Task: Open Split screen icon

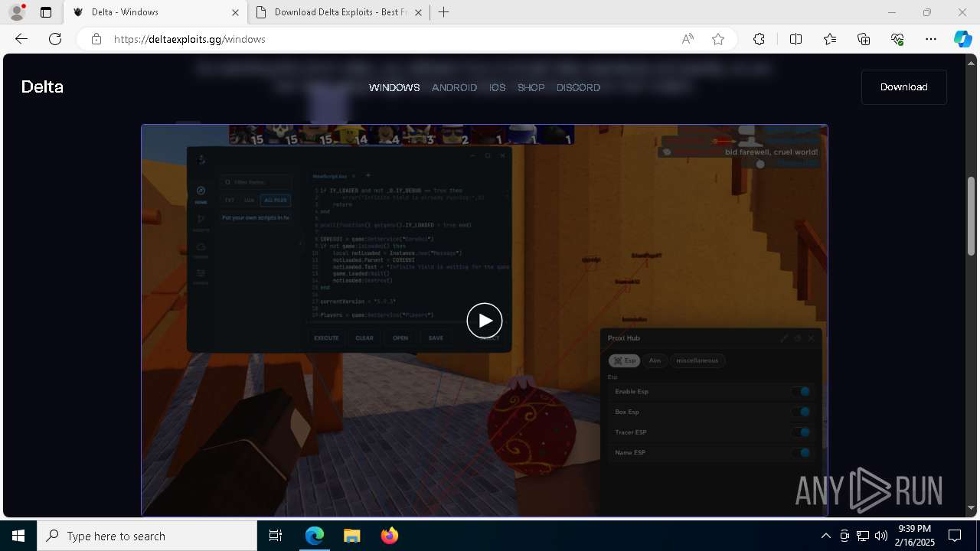Action: pos(795,39)
